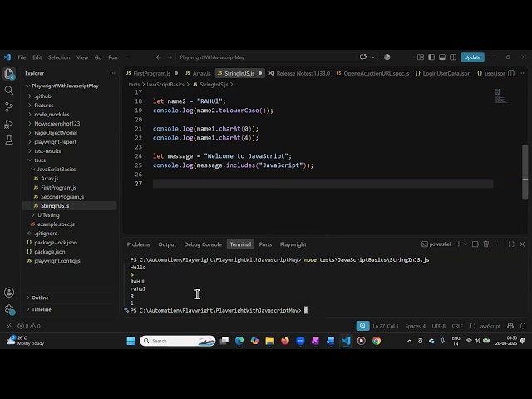Open the Source Control view
This screenshot has width=532, height=399.
point(9,107)
